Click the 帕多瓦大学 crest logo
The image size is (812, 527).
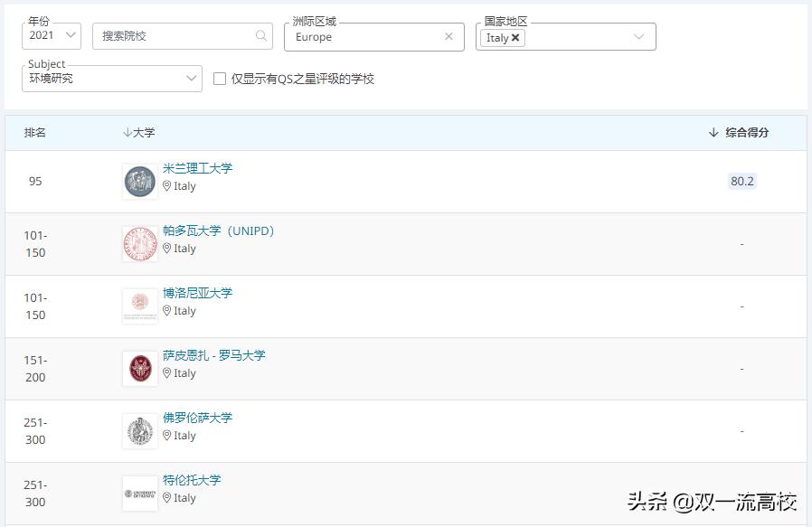139,243
